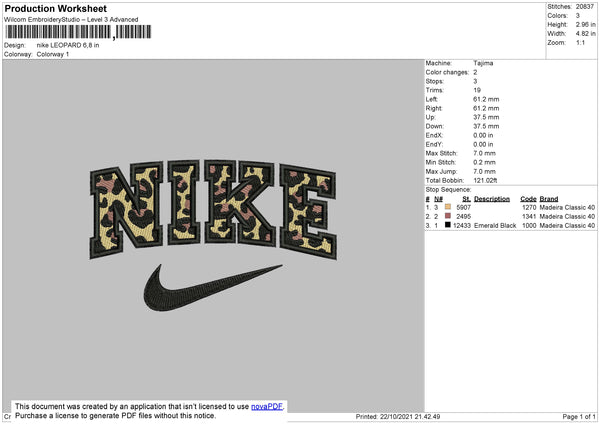Click the Color changes value 2
Screen dimensions: 600x424
coord(475,72)
